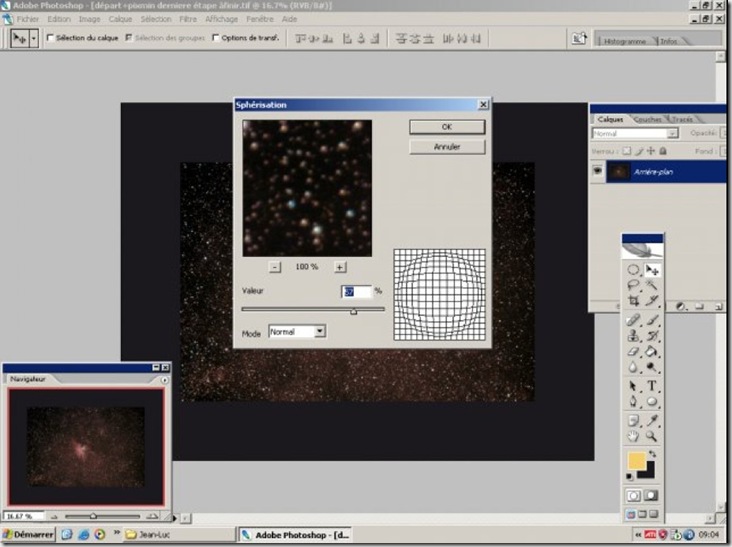732x547 pixels.
Task: Toggle lock position in Calques panel
Action: (x=651, y=151)
